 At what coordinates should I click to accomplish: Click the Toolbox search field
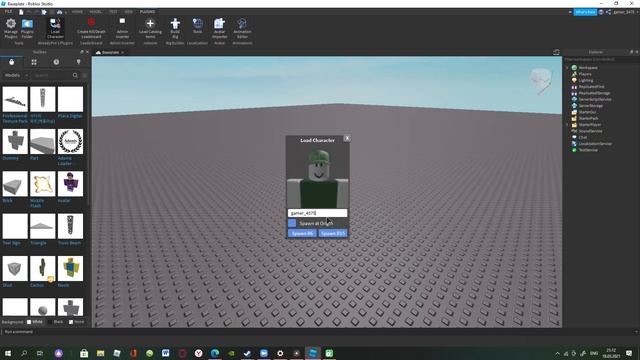point(53,76)
